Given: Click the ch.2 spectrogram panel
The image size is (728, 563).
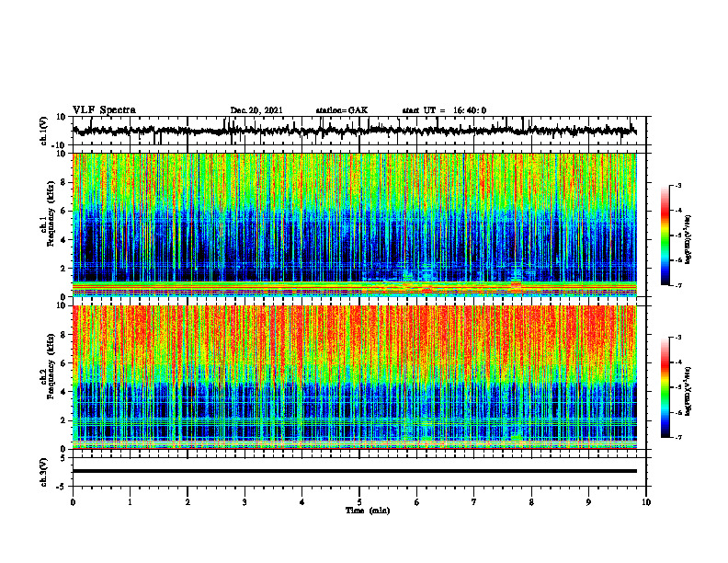Looking at the screenshot, I should pyautogui.click(x=355, y=377).
